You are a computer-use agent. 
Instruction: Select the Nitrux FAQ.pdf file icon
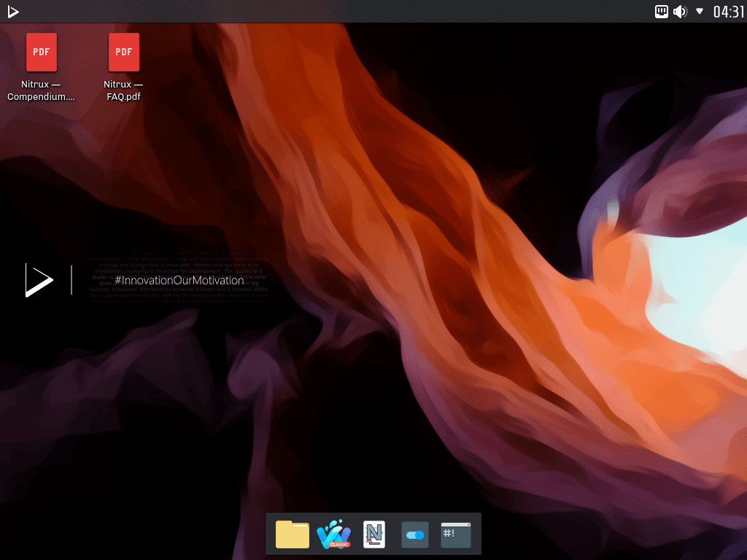pos(123,52)
